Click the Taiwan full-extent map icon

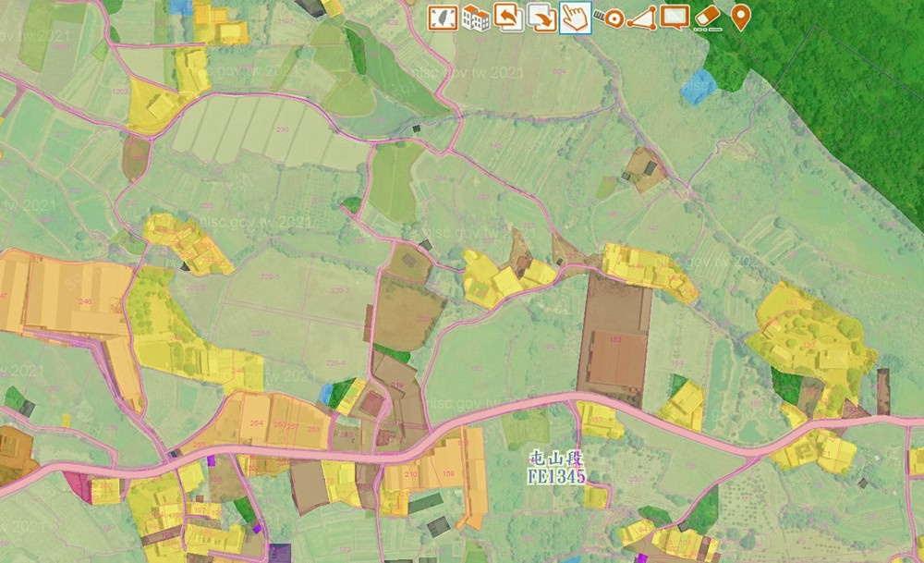click(443, 17)
